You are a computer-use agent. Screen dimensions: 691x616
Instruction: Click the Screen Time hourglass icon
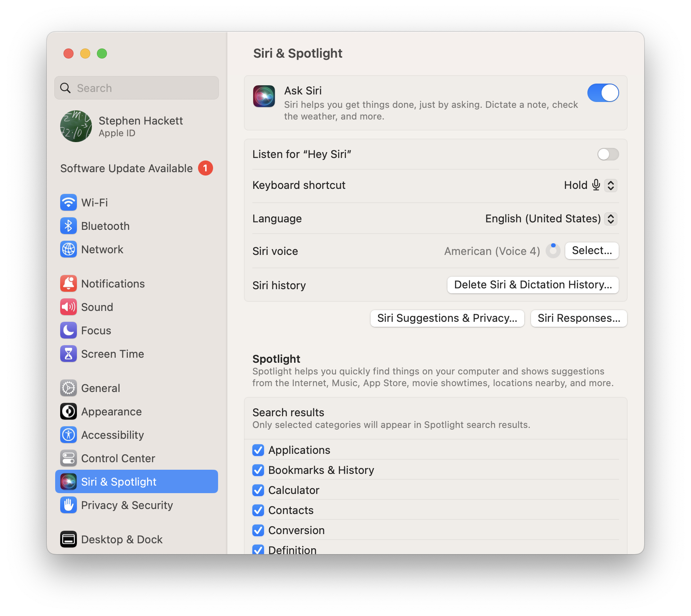(x=69, y=354)
